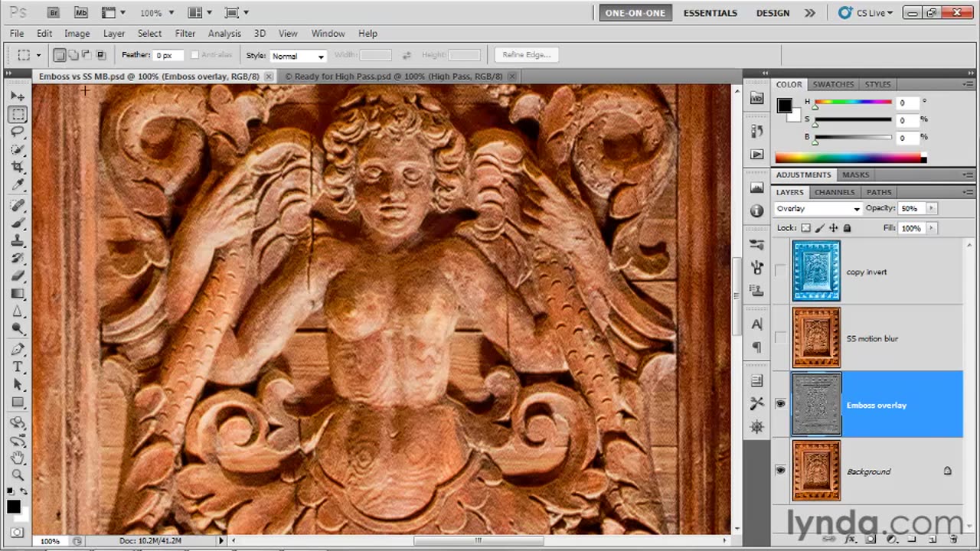Select the Eyedropper tool
The image size is (980, 551).
18,184
